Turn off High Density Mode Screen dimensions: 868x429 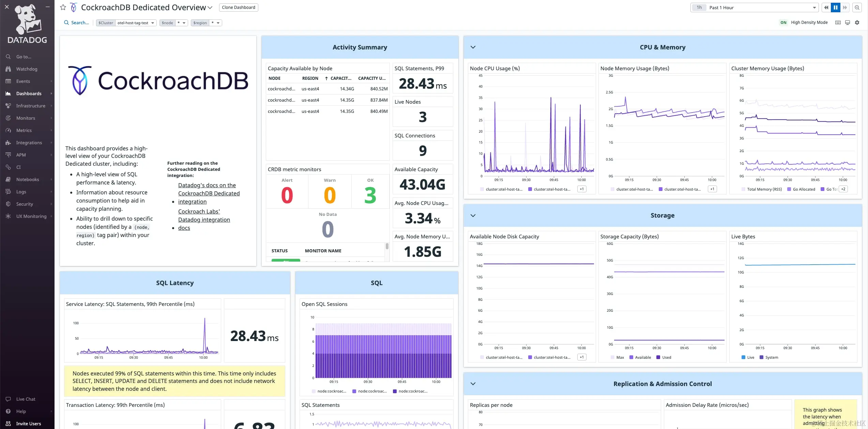point(783,22)
